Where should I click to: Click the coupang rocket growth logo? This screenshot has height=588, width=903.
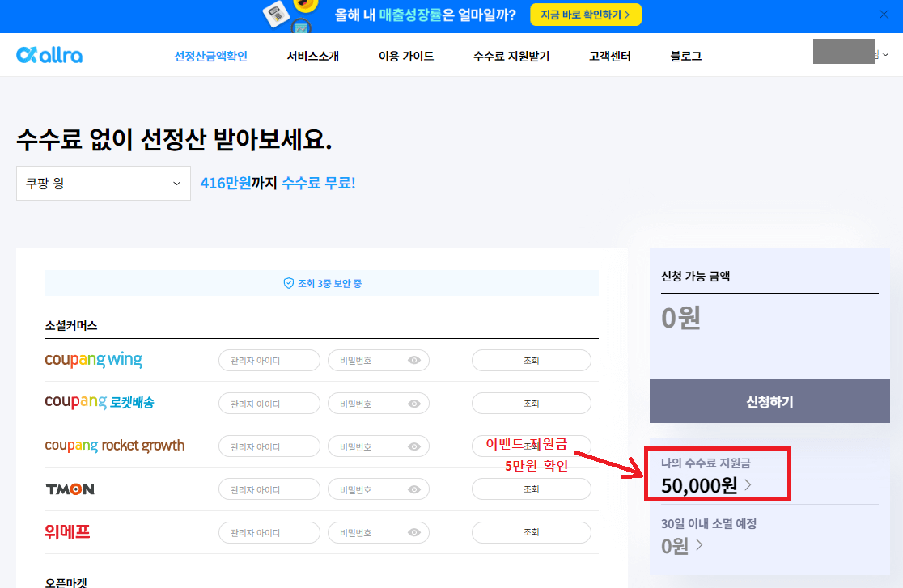[115, 446]
